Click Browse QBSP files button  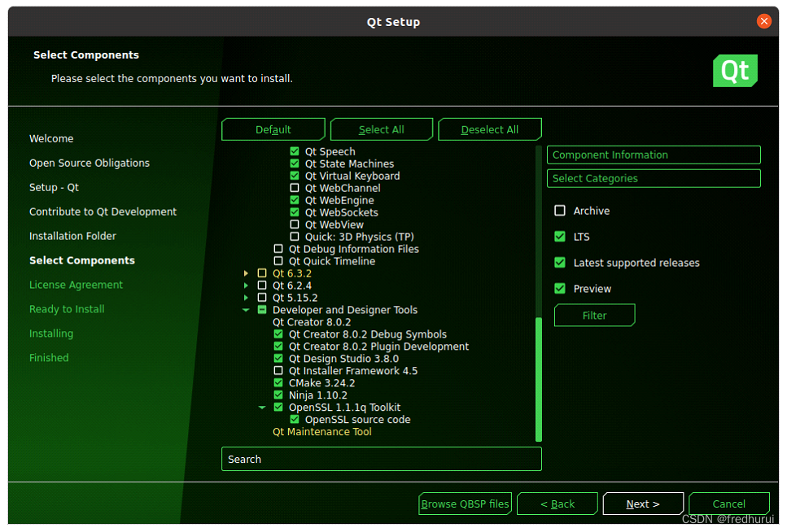tap(465, 504)
